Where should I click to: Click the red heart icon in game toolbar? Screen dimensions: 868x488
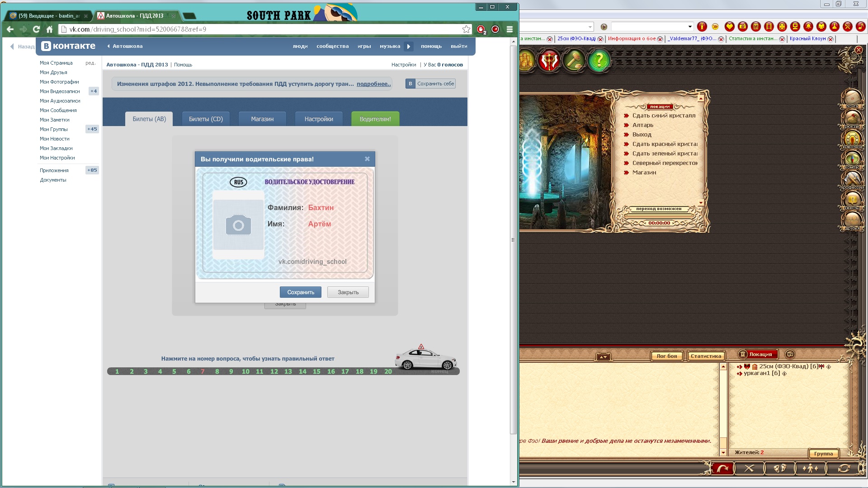point(729,27)
